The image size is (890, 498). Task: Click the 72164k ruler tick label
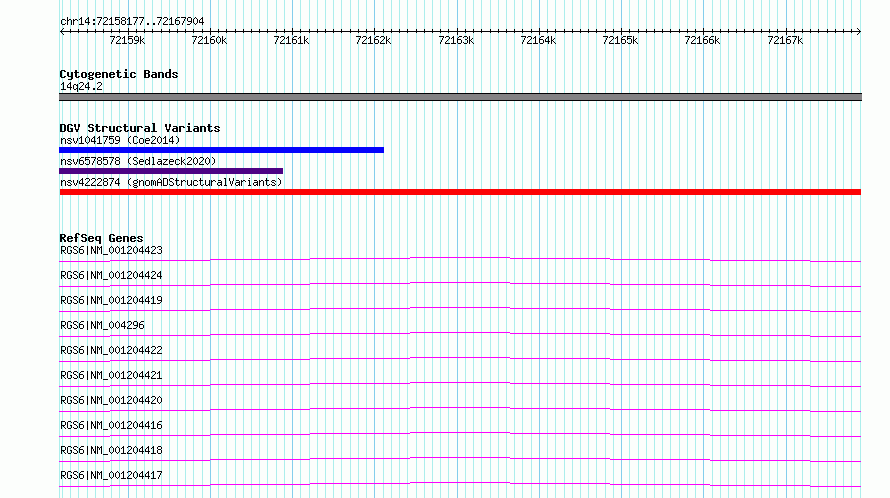(x=538, y=40)
